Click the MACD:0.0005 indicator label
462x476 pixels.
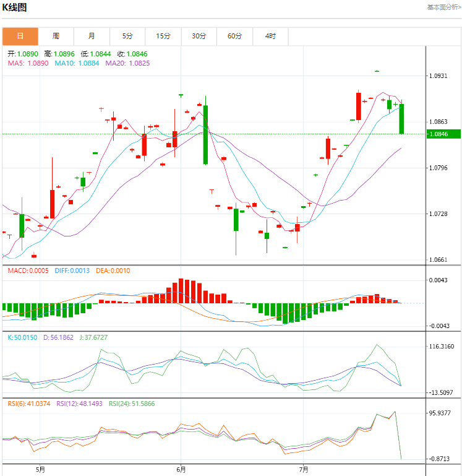click(28, 270)
